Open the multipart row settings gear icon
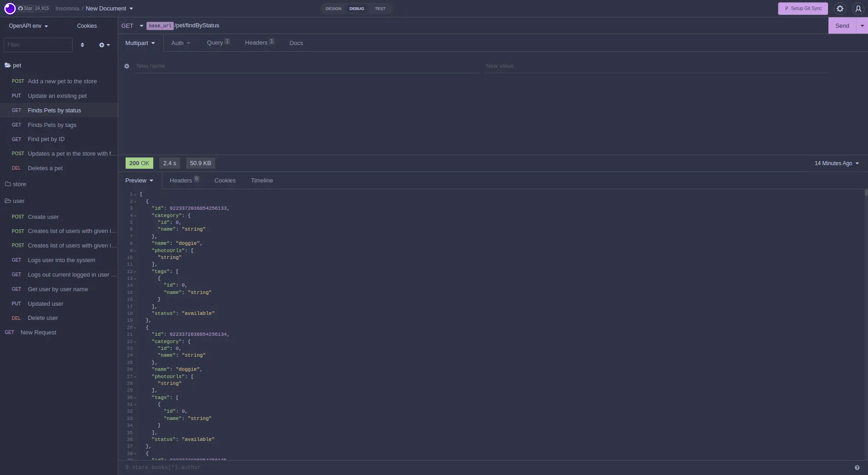This screenshot has height=475, width=868. pyautogui.click(x=126, y=66)
